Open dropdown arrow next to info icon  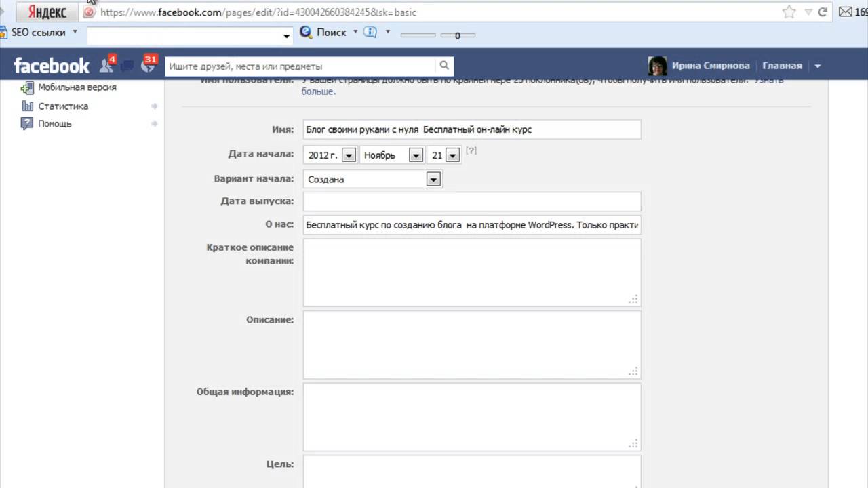pos(388,31)
